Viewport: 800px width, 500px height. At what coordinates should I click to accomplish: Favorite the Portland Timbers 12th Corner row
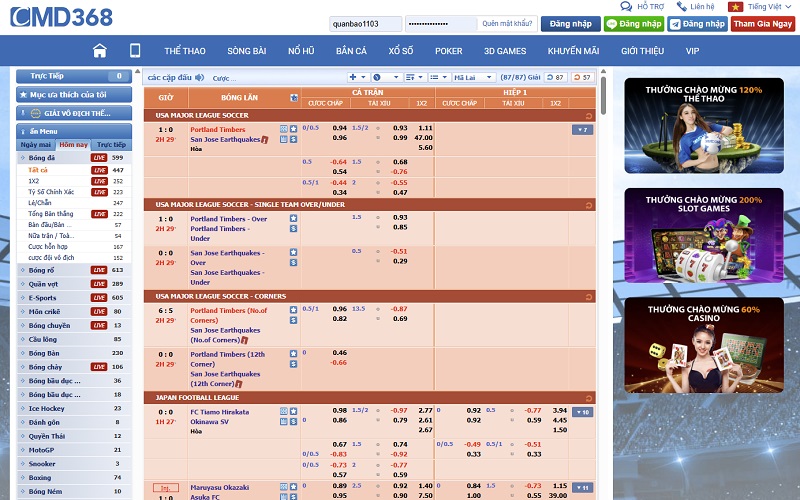(293, 354)
